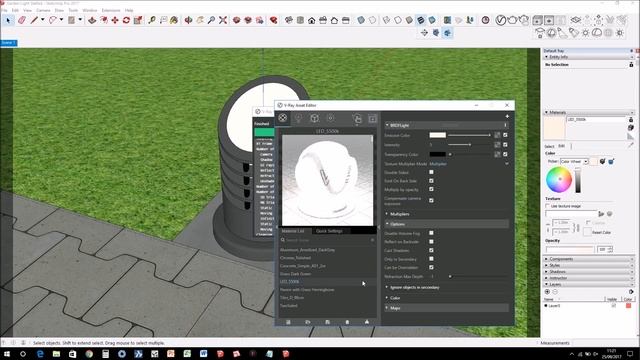Pick the Line pencil tool
The height and width of the screenshot is (360, 640).
pyautogui.click(x=35, y=20)
